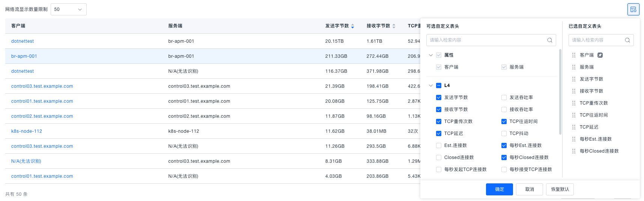Collapse the 属性 group chevron
The image size is (644, 201).
coord(431,55)
